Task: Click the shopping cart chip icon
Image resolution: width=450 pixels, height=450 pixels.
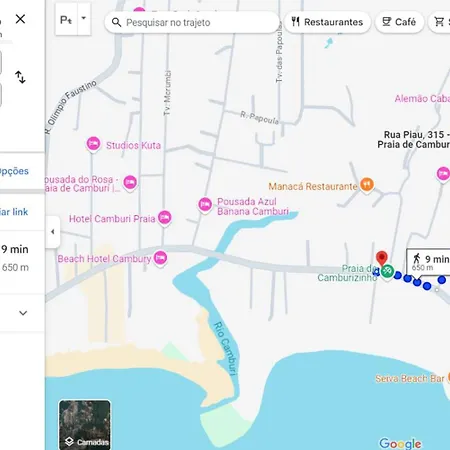Action: click(439, 22)
